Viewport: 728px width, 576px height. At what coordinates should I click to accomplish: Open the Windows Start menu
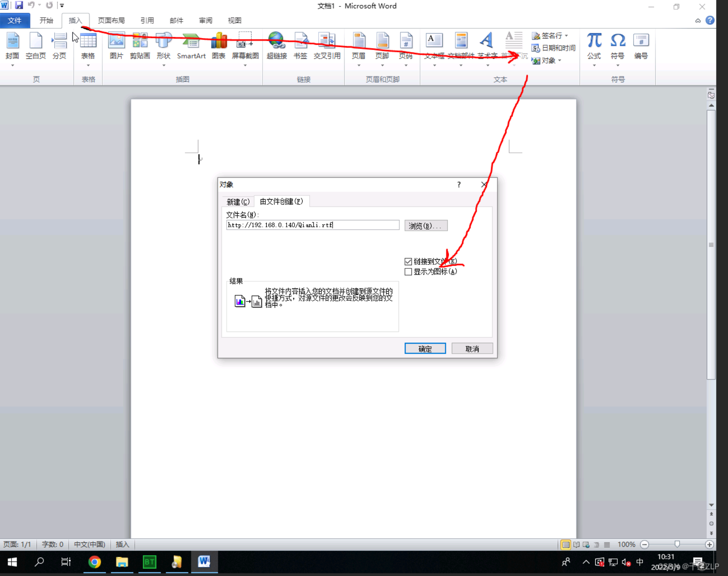point(12,562)
